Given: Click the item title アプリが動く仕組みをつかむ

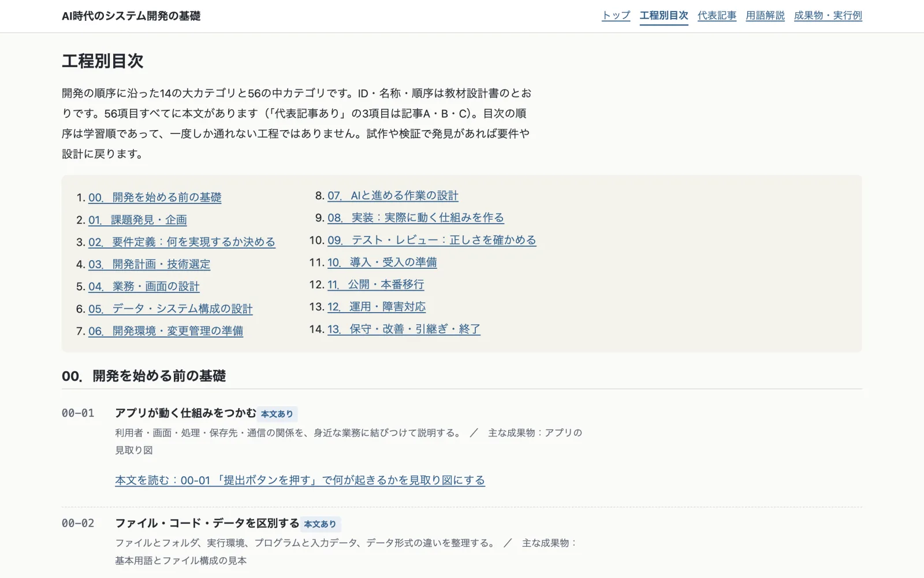Looking at the screenshot, I should tap(185, 413).
